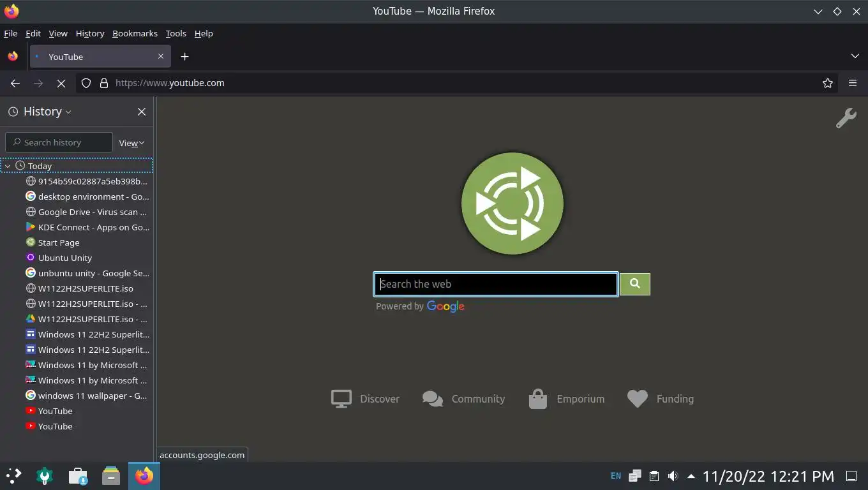Open a new tab with the plus button
868x490 pixels.
tap(184, 57)
